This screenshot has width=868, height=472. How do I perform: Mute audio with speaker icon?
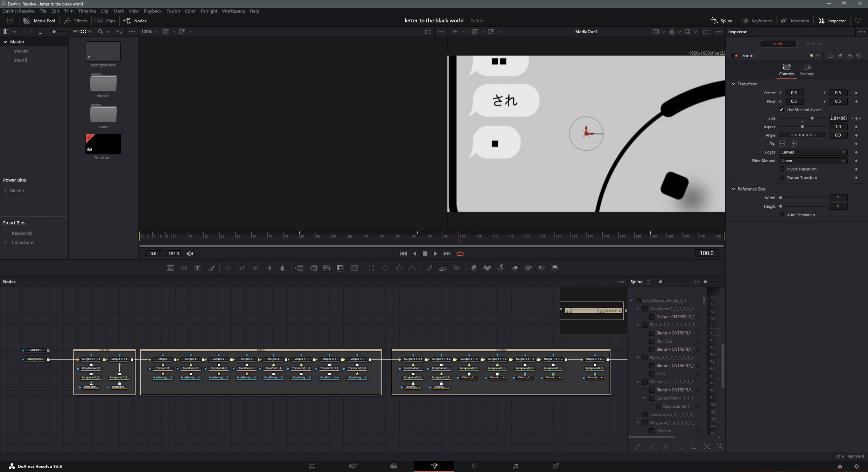pyautogui.click(x=190, y=253)
